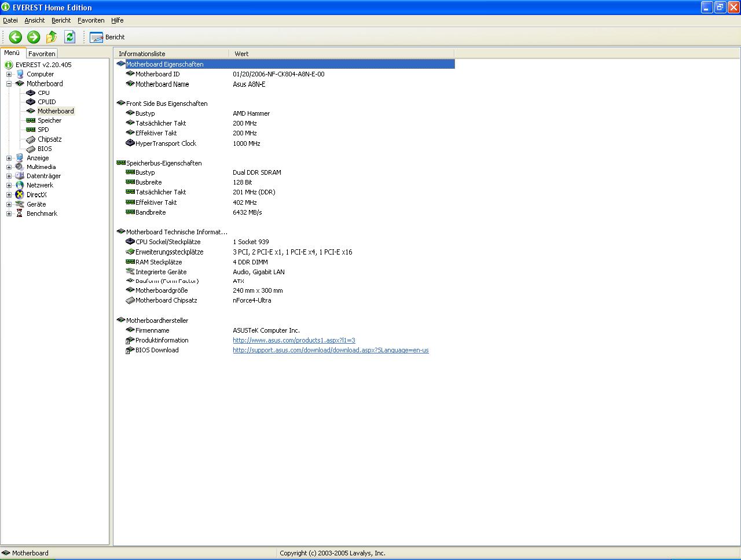This screenshot has width=741, height=560.
Task: Click the Produktinformation row icon
Action: (x=130, y=340)
